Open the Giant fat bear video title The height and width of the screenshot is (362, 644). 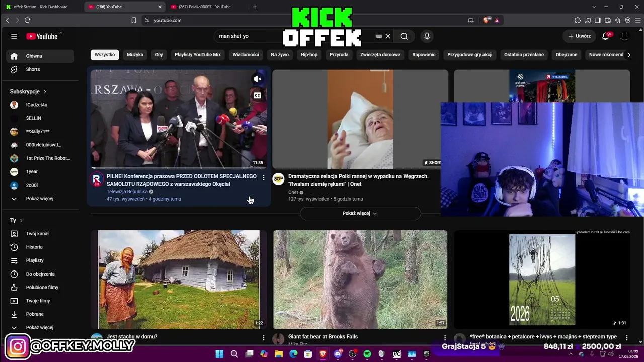pos(323,337)
